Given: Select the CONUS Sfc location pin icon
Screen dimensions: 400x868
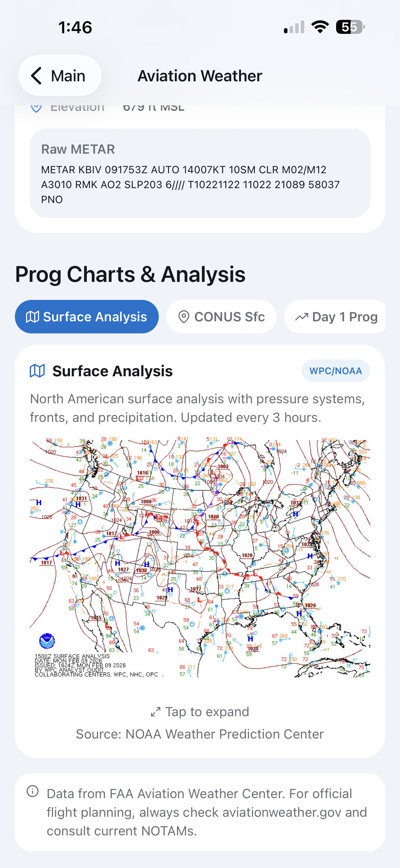Looking at the screenshot, I should [x=184, y=316].
